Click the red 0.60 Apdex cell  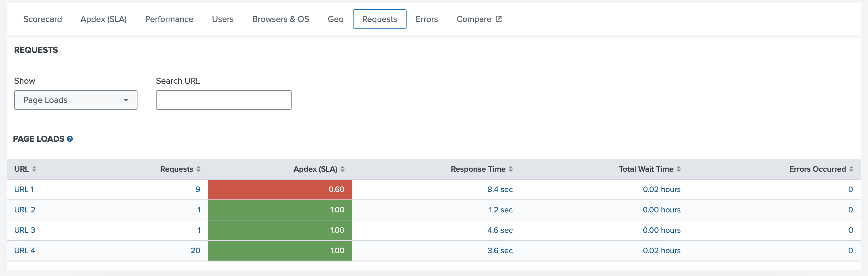[280, 190]
